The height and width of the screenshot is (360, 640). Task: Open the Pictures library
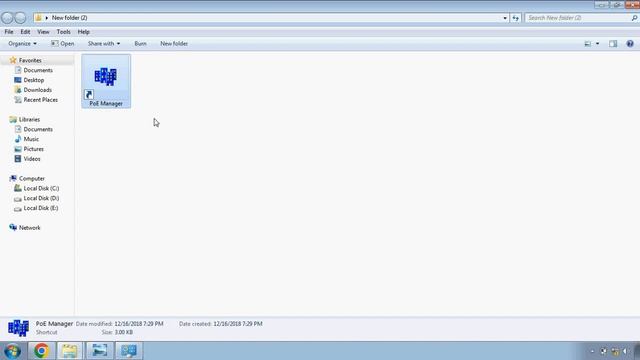33,149
